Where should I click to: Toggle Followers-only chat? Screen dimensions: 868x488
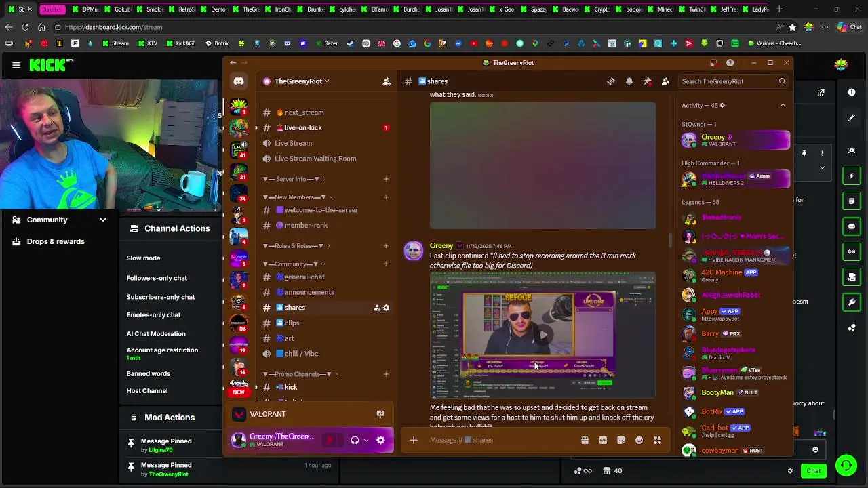(157, 278)
